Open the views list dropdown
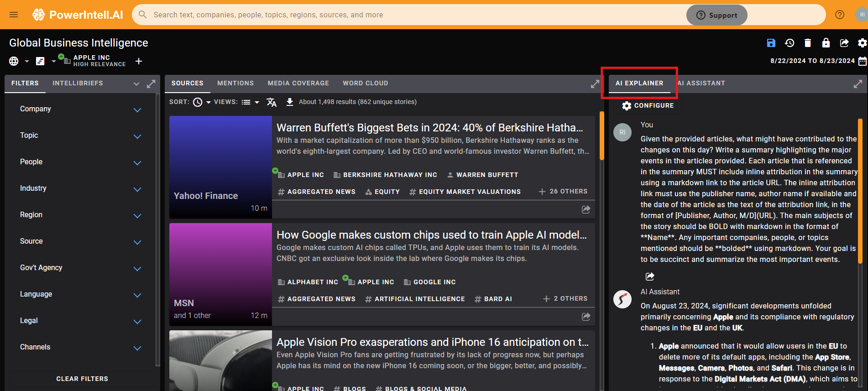The image size is (868, 391). (x=250, y=102)
